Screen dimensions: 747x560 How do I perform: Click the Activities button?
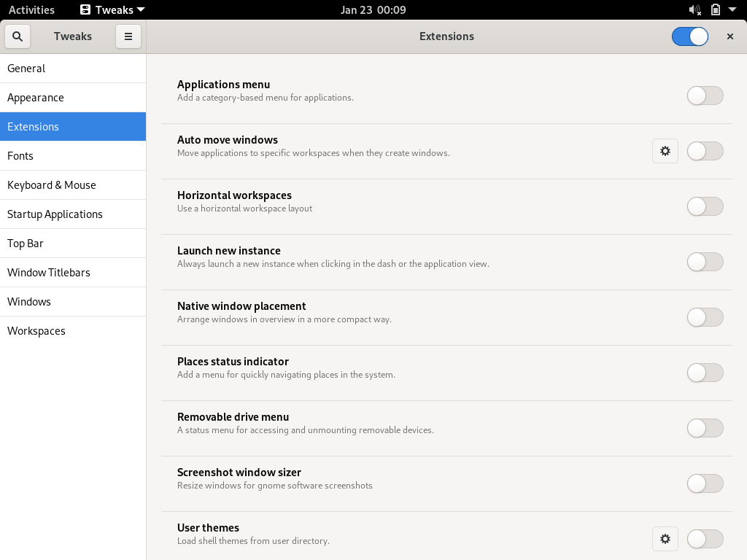[x=31, y=10]
